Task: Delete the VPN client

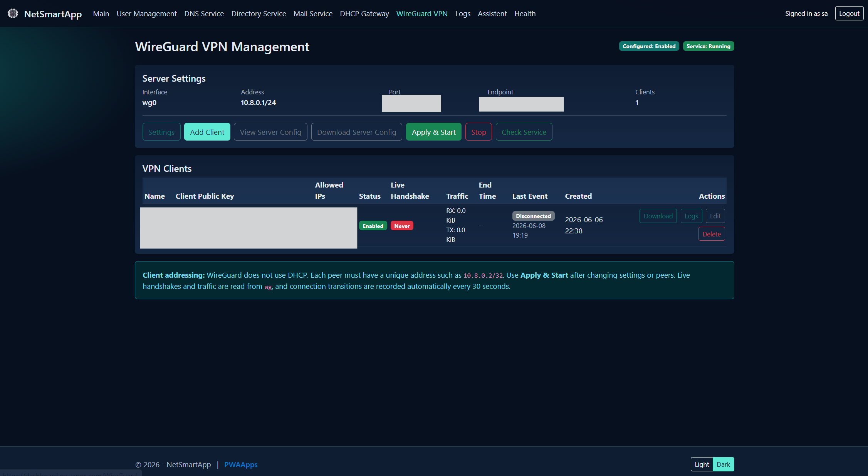Action: (712, 234)
